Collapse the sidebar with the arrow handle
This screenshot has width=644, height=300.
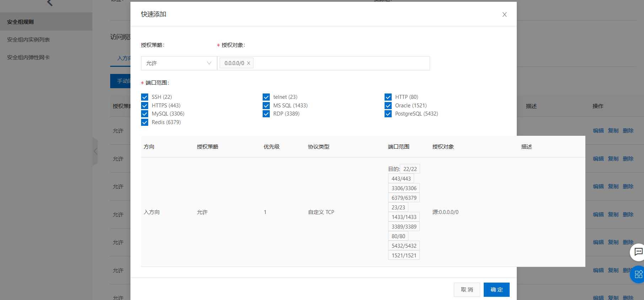(x=95, y=151)
